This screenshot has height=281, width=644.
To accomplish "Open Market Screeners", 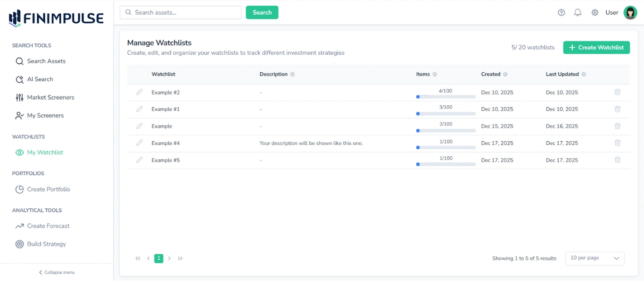I will pos(50,97).
